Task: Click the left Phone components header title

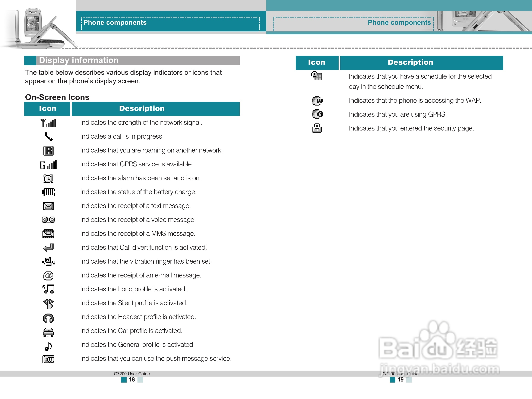Action: point(115,23)
